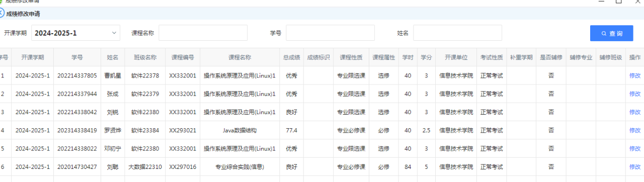Select the 操作 column header
Image resolution: width=644 pixels, height=182 pixels.
[635, 57]
